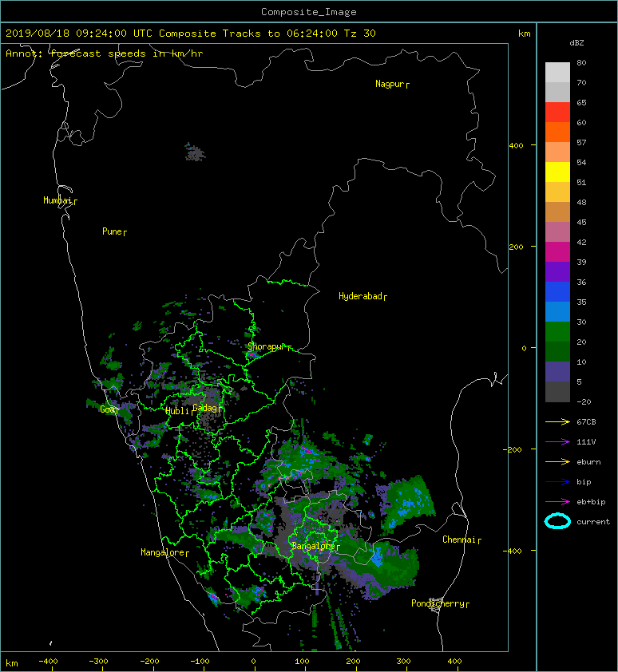This screenshot has height=672, width=618.
Task: Click the yellow eburn arrow legend icon
Action: (x=557, y=462)
